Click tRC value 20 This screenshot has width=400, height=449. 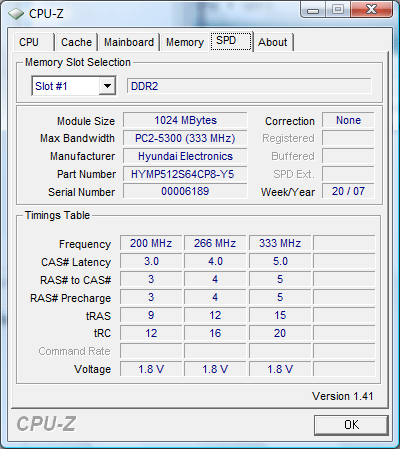point(280,333)
